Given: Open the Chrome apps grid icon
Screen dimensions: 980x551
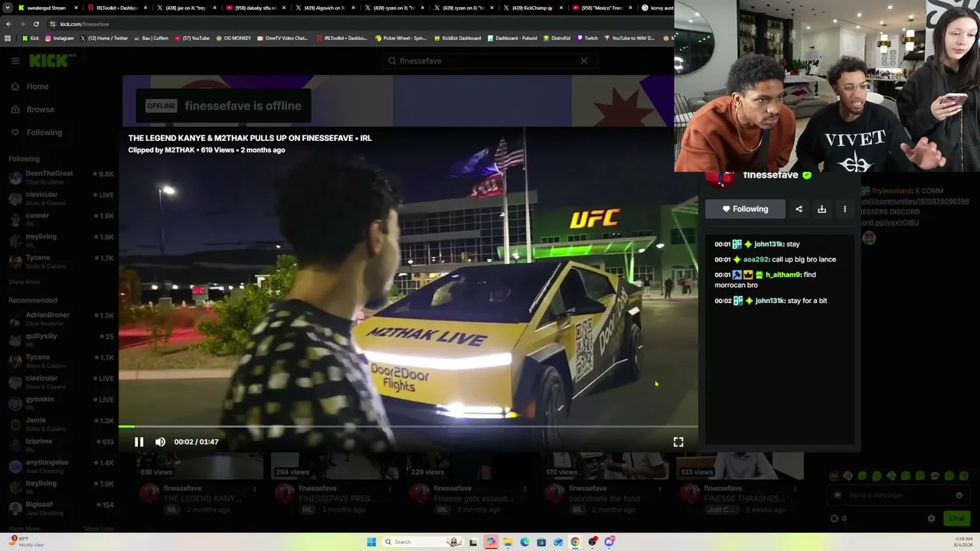Looking at the screenshot, I should [x=8, y=37].
